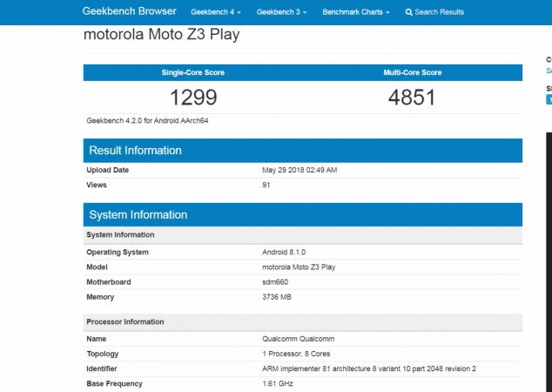Select the Qualcomm Qualcomm value
The width and height of the screenshot is (552, 392).
(298, 339)
